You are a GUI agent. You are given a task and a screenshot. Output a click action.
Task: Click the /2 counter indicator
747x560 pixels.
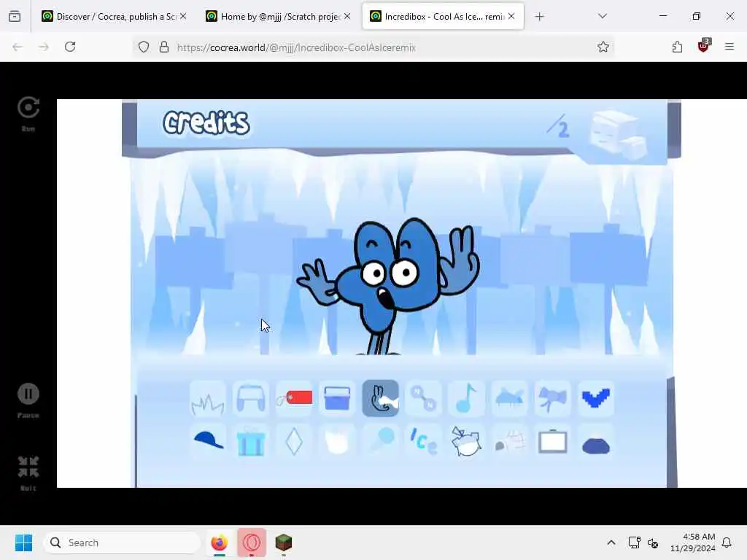[558, 126]
